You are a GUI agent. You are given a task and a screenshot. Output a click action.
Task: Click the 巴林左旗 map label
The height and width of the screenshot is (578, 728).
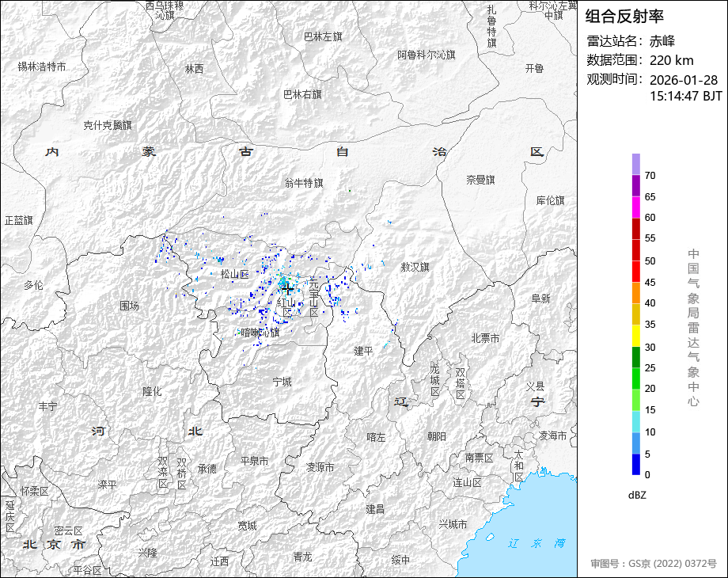(323, 36)
